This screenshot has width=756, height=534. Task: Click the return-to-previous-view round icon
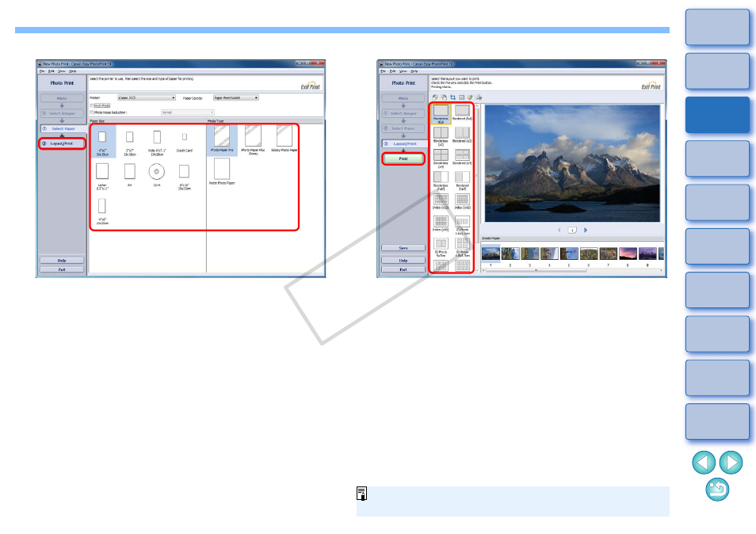[717, 490]
